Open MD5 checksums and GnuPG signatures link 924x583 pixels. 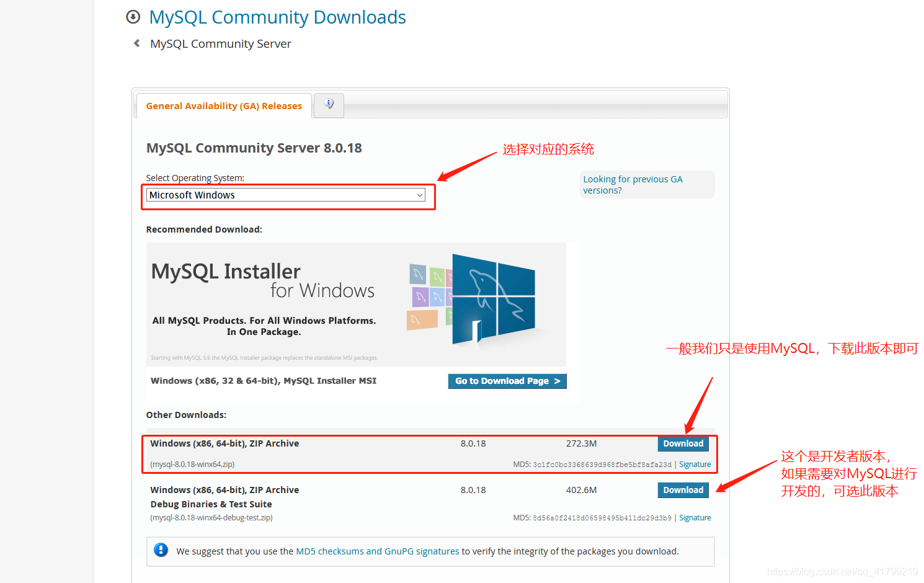coord(378,551)
